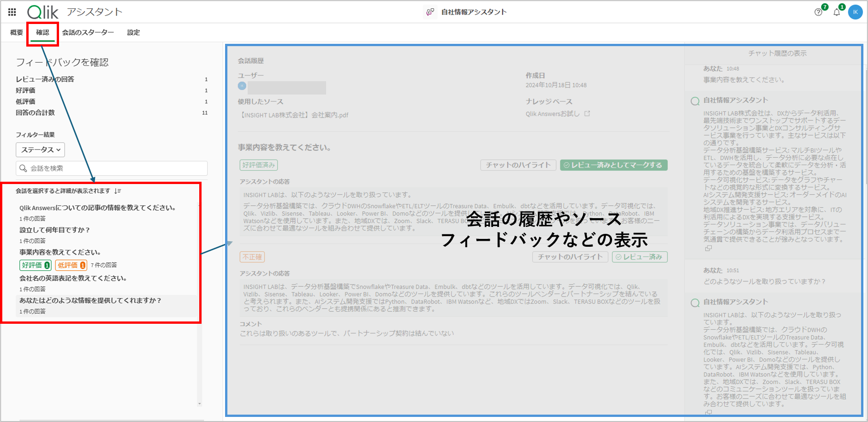Click the チャットのハイライト button
Screen dimensions: 868x422
(x=518, y=165)
